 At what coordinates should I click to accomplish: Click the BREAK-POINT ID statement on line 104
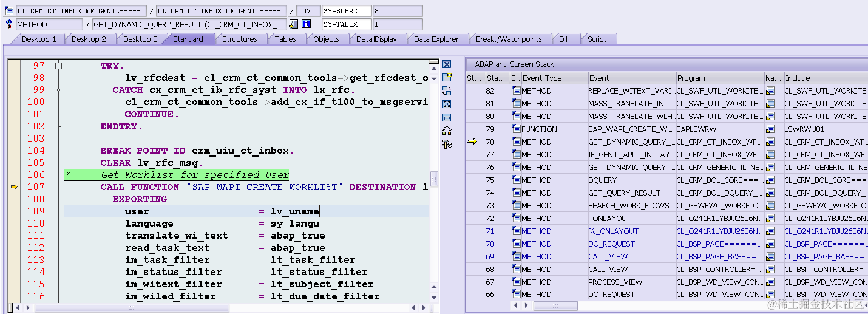[197, 151]
